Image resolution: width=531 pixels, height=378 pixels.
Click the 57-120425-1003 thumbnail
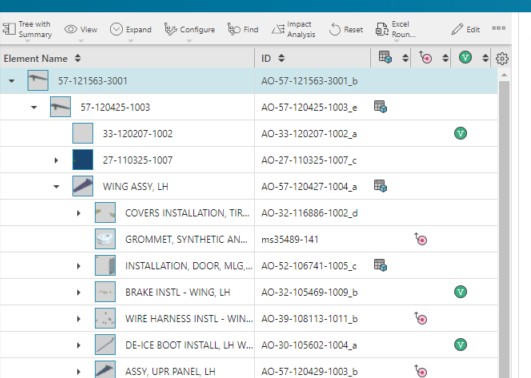coord(60,107)
